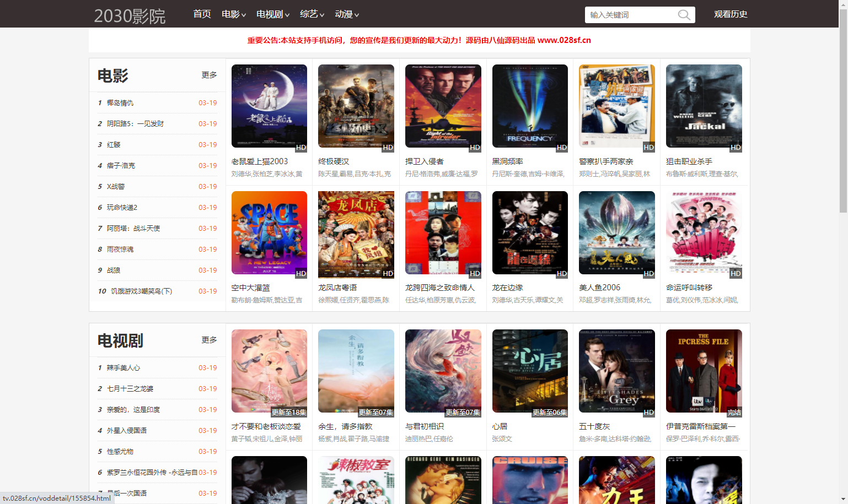Open the 2030影院 site logo
This screenshot has width=848, height=504.
point(130,15)
